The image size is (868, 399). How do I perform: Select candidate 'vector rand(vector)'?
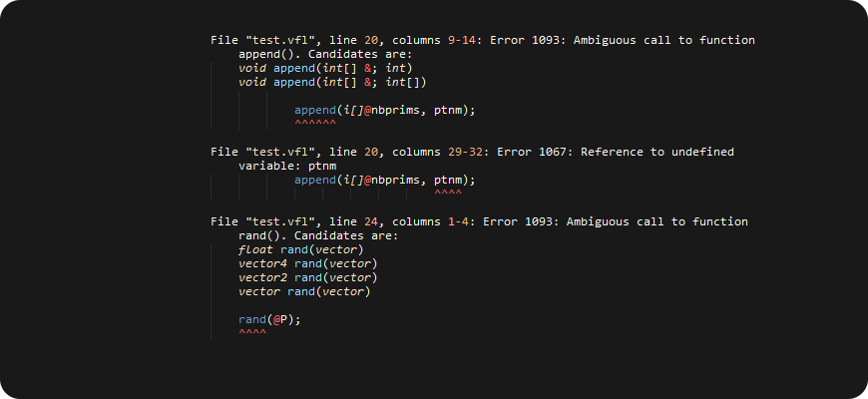304,291
